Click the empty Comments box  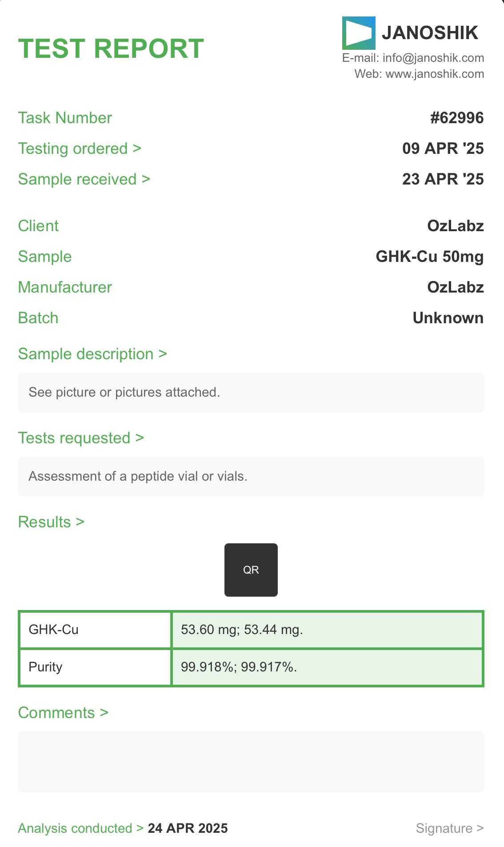251,762
